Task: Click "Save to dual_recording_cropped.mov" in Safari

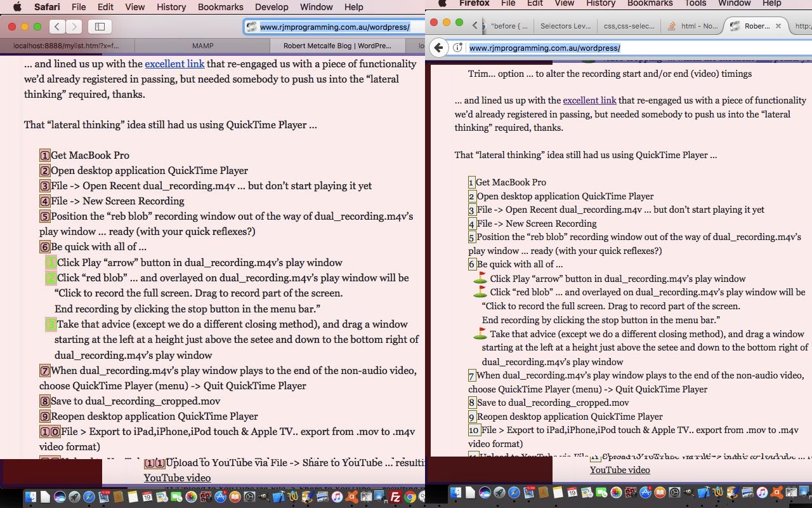Action: pos(136,401)
